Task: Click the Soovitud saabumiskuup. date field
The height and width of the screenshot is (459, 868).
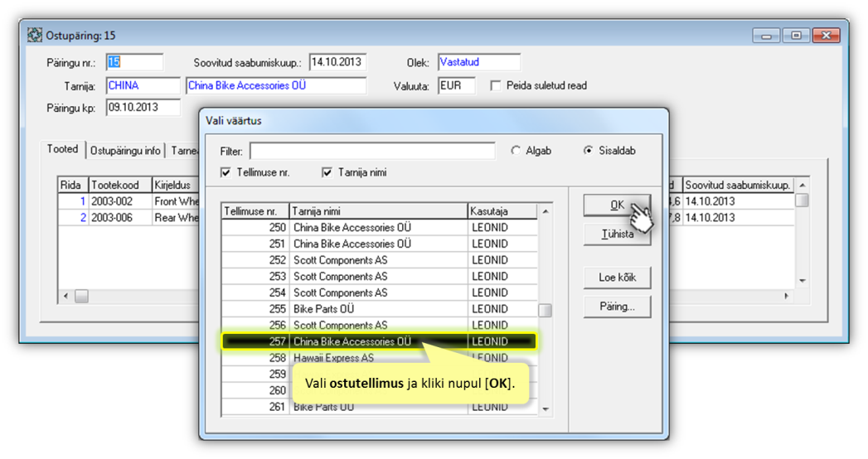Action: [x=337, y=62]
